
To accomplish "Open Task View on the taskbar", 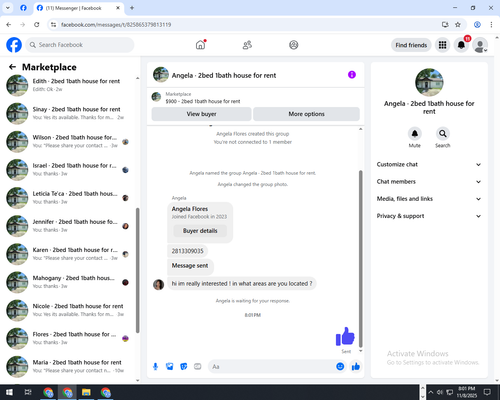I will [28, 392].
